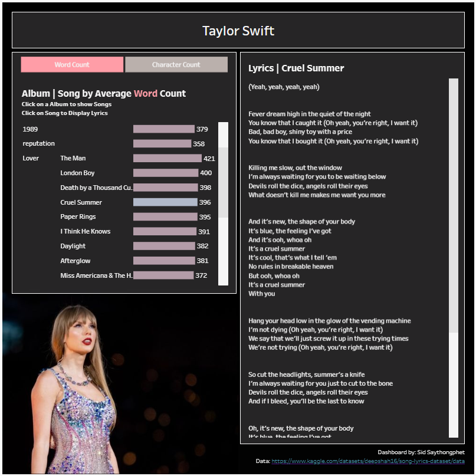Screen dimensions: 476x476
Task: Click the Daylight bar valued 382
Action: [164, 246]
